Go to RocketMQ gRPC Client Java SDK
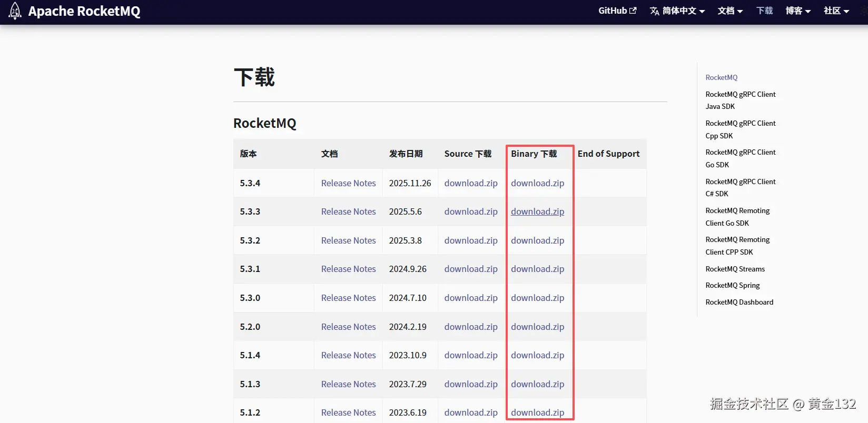 [741, 100]
